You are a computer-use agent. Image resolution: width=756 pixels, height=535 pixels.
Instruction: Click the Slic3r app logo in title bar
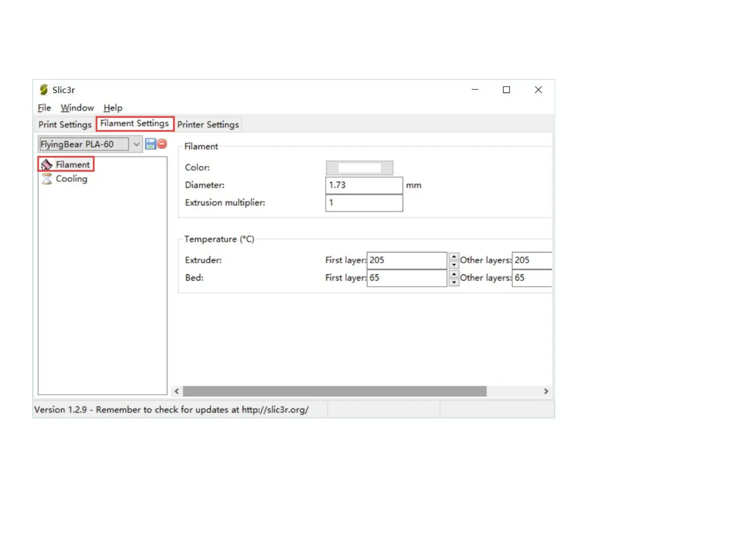pyautogui.click(x=44, y=90)
